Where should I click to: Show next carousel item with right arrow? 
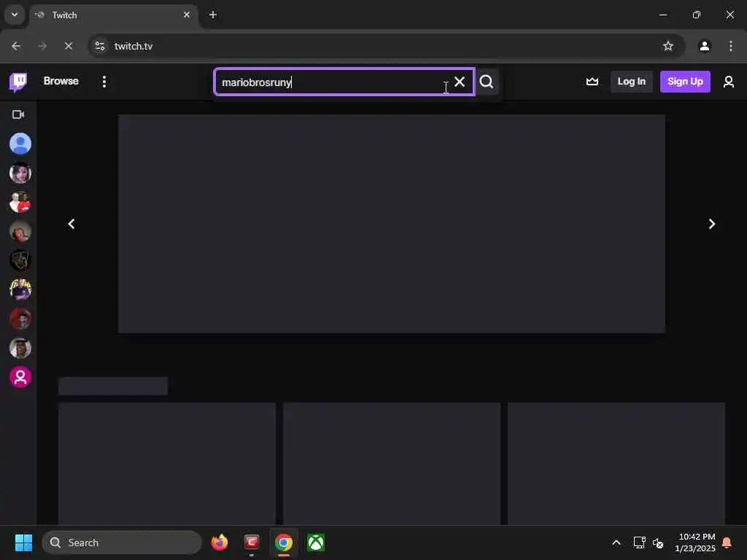point(712,224)
